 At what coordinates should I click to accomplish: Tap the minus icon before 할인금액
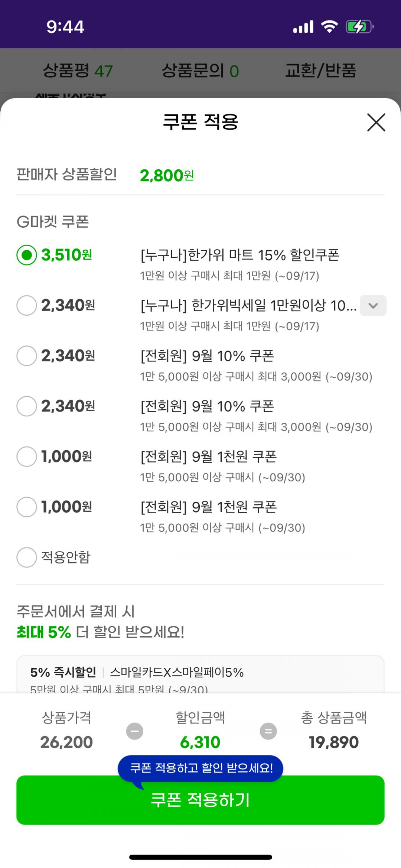[x=135, y=731]
